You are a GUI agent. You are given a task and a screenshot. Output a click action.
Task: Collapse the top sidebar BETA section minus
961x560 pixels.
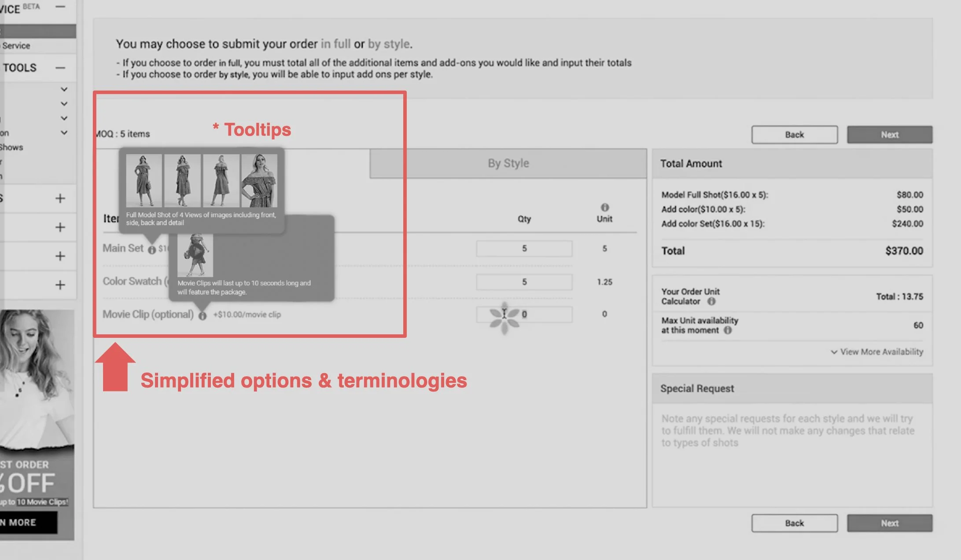click(60, 7)
